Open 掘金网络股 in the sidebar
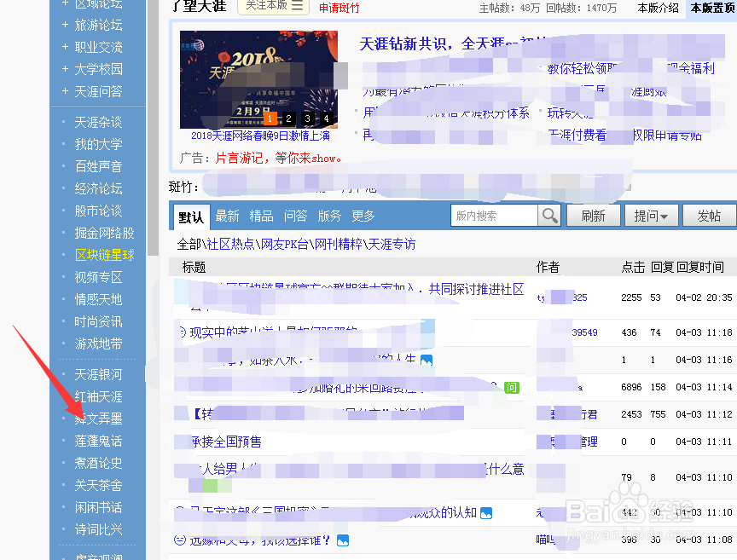The height and width of the screenshot is (560, 737). (104, 233)
